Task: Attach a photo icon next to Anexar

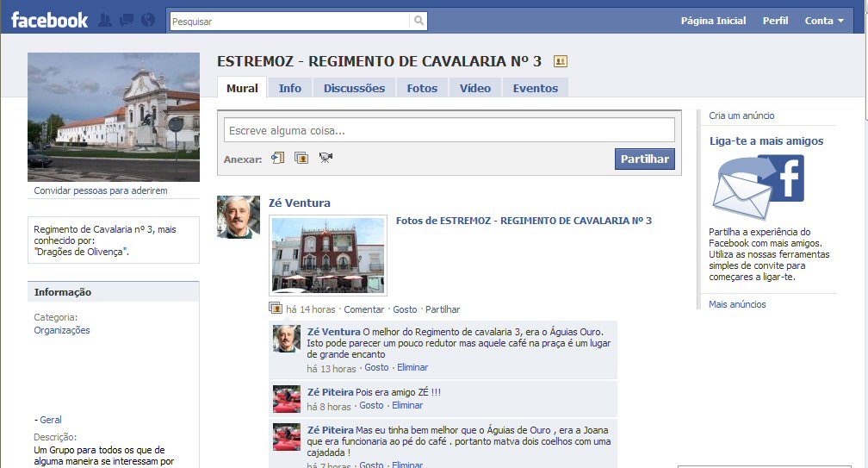Action: click(301, 158)
